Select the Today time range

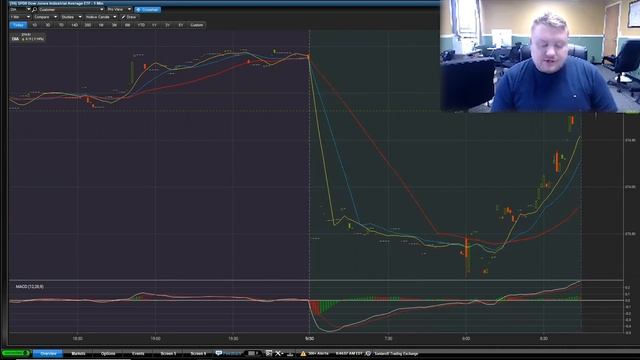click(x=18, y=25)
